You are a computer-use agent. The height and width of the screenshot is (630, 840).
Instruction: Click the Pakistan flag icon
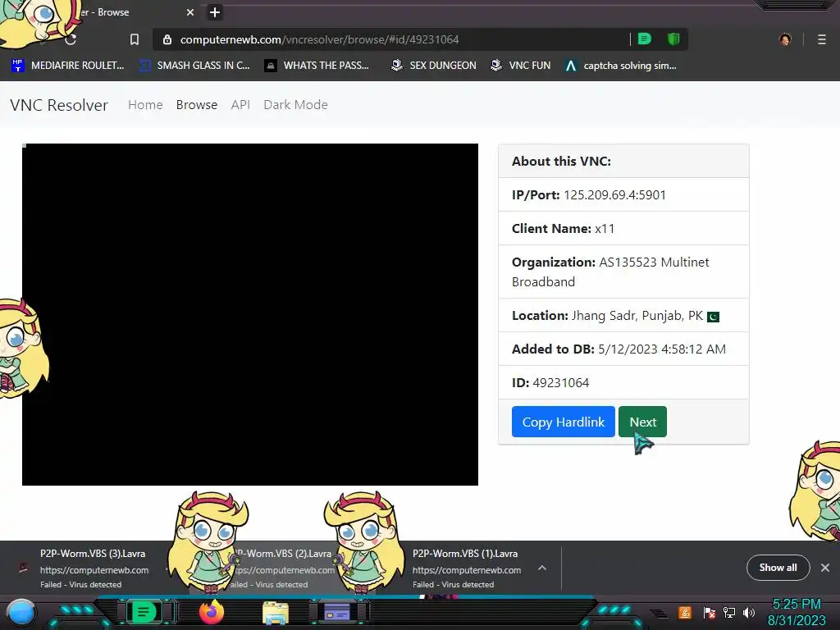click(x=713, y=317)
